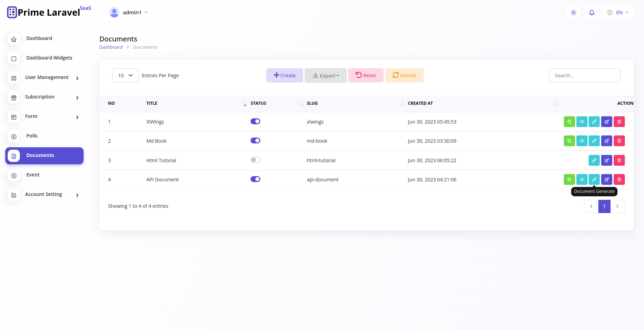Click the Create button
644x330 pixels.
pos(284,75)
